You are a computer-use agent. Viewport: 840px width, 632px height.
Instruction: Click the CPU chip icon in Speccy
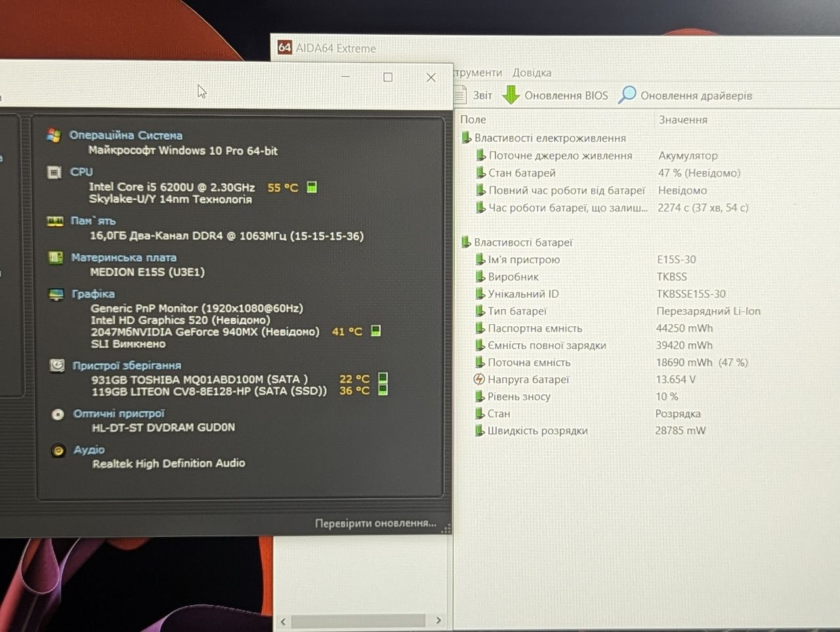pos(54,172)
